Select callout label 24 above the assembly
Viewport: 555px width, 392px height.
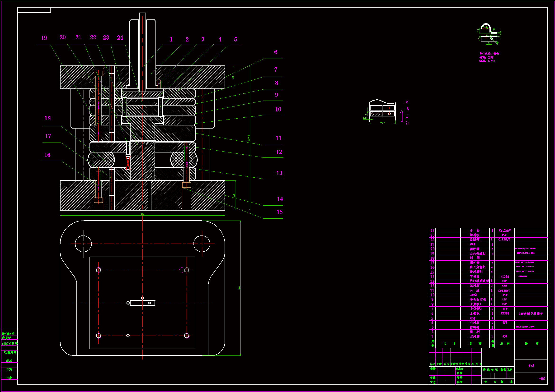[x=120, y=38]
